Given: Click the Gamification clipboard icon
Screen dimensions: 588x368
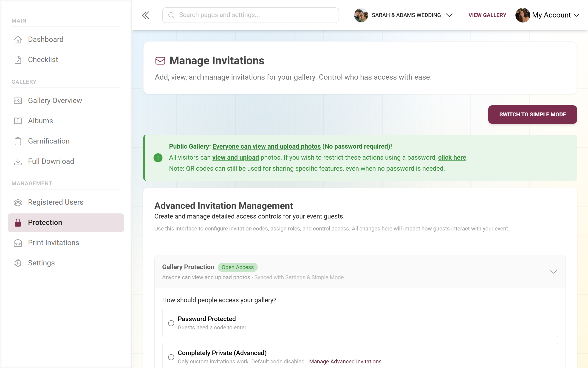Looking at the screenshot, I should click(18, 141).
